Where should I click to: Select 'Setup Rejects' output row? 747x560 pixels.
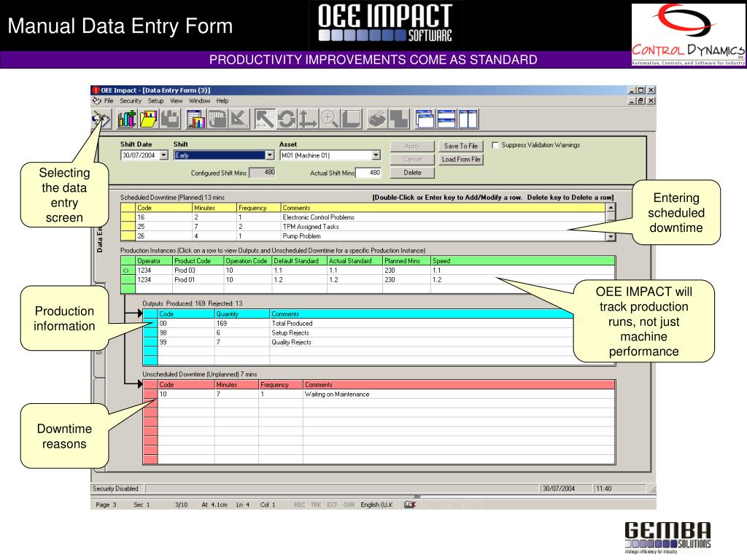tap(358, 332)
